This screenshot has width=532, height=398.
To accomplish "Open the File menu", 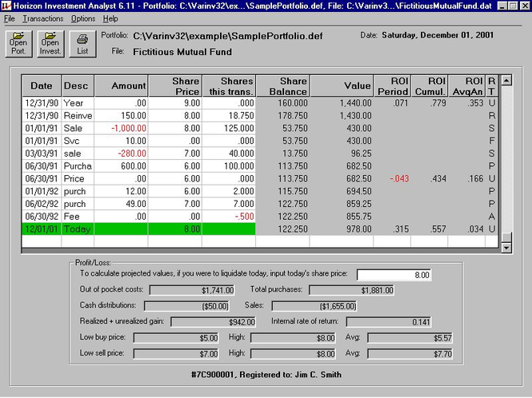I will [x=9, y=18].
